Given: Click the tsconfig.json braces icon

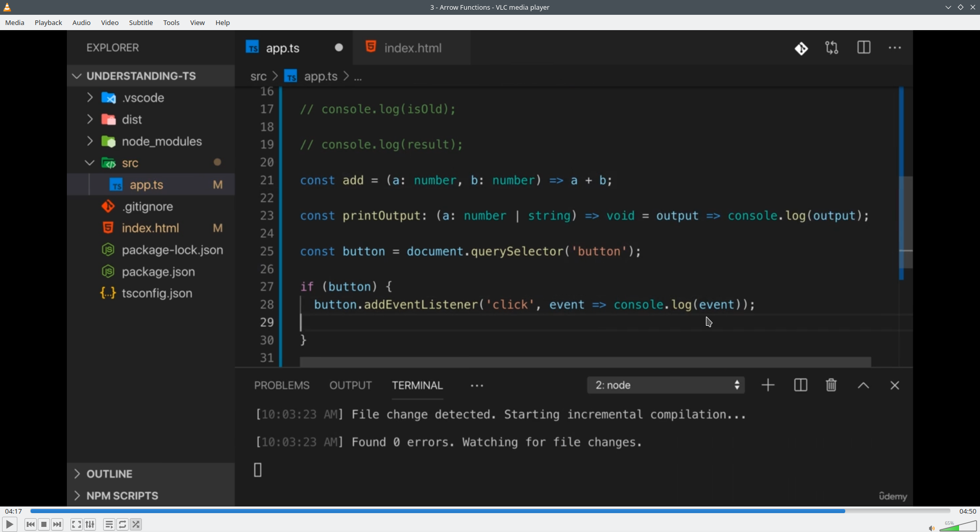Looking at the screenshot, I should tap(108, 294).
